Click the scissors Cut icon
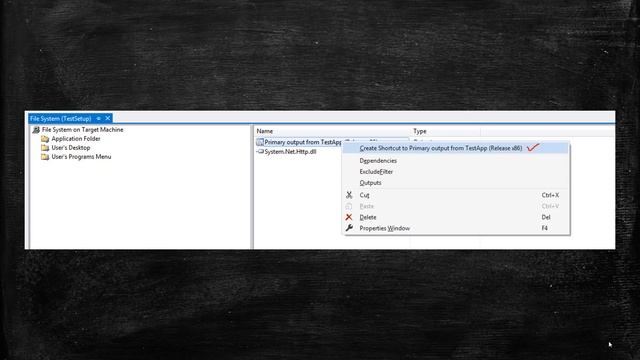The width and height of the screenshot is (640, 360). coord(349,195)
